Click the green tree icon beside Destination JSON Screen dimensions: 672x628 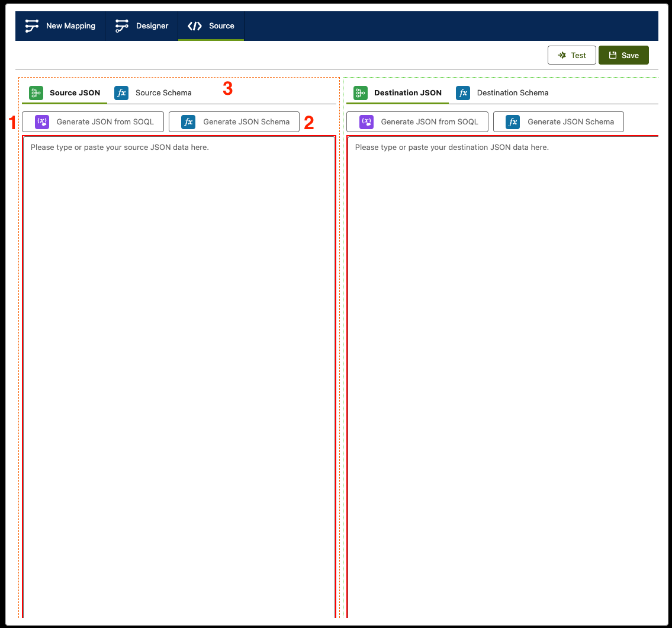click(361, 93)
